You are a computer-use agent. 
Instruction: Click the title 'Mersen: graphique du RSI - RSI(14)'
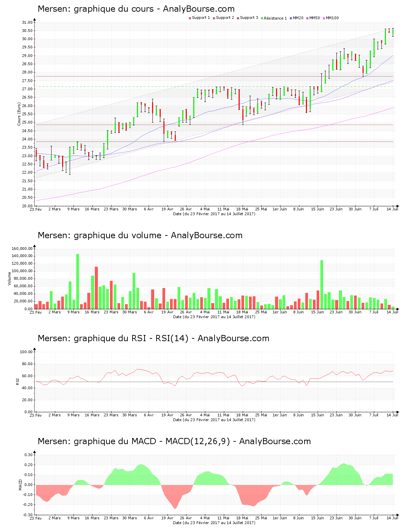[x=113, y=338]
